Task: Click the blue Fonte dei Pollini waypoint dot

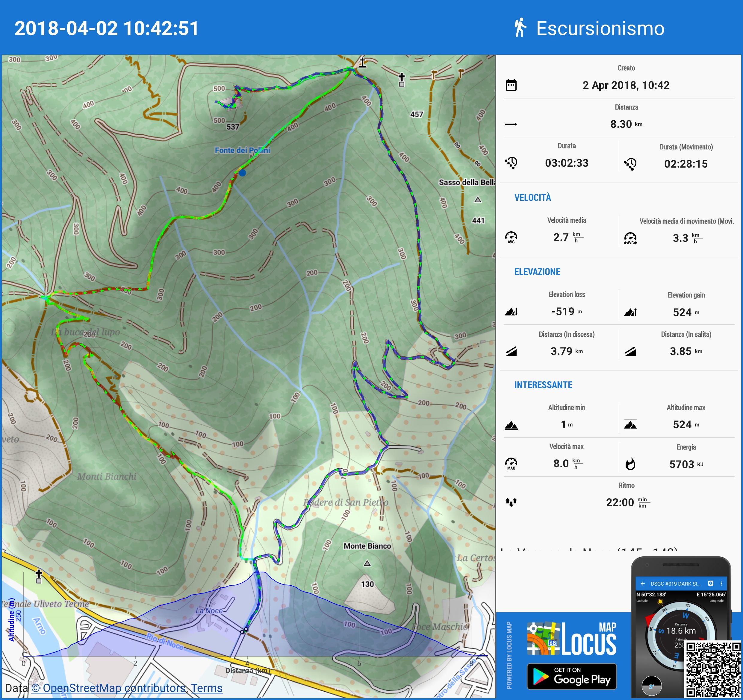Action: coord(242,173)
